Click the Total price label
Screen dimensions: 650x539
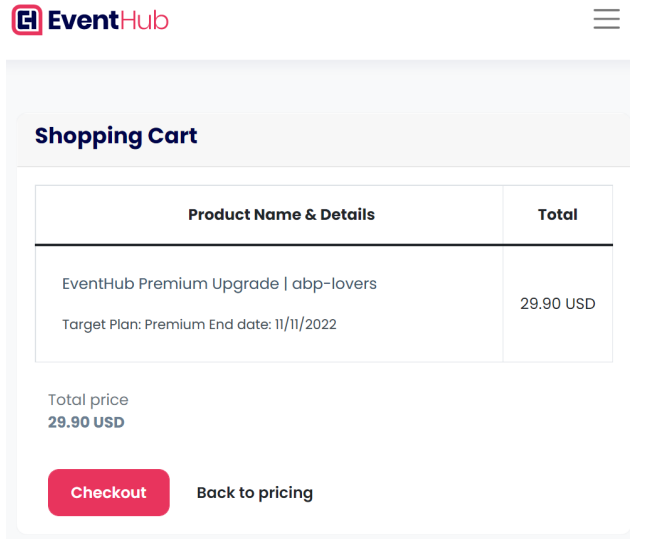[x=88, y=400]
